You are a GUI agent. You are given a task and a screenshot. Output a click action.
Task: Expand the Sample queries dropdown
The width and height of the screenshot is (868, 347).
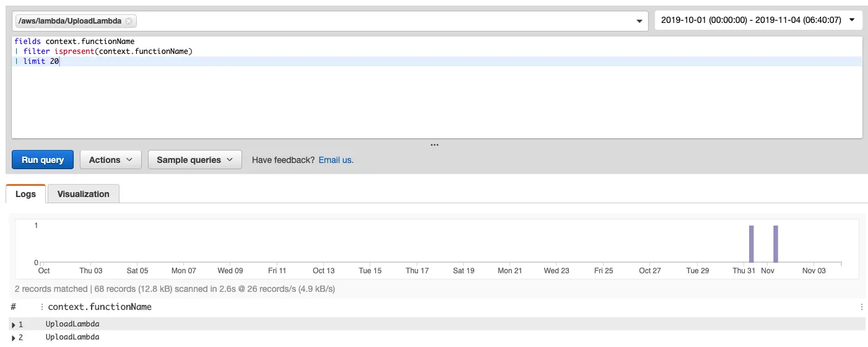194,160
